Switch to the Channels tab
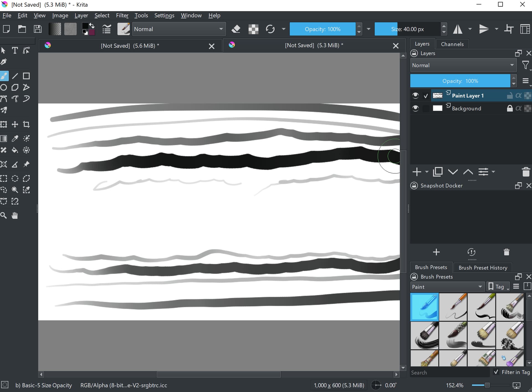 coord(452,44)
